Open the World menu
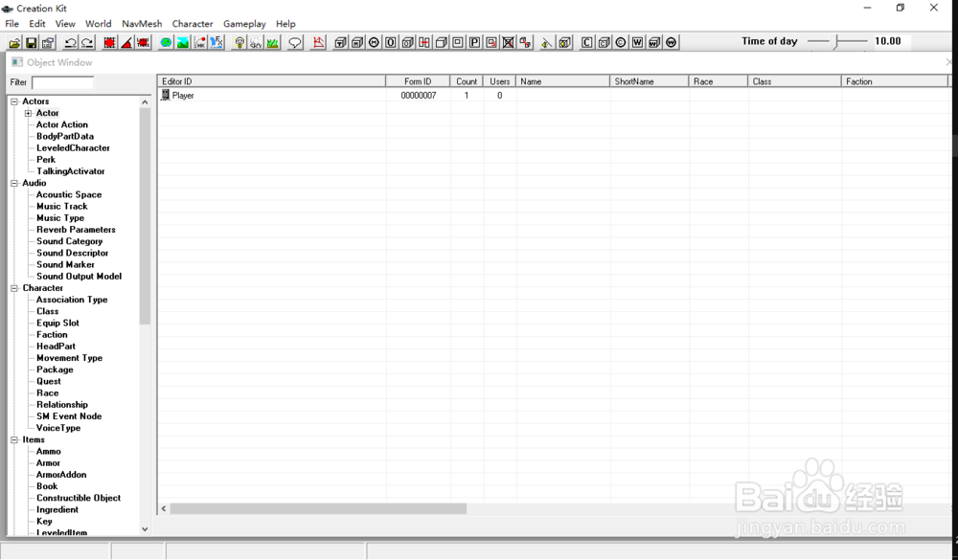Viewport: 958px width, 560px height. point(99,24)
